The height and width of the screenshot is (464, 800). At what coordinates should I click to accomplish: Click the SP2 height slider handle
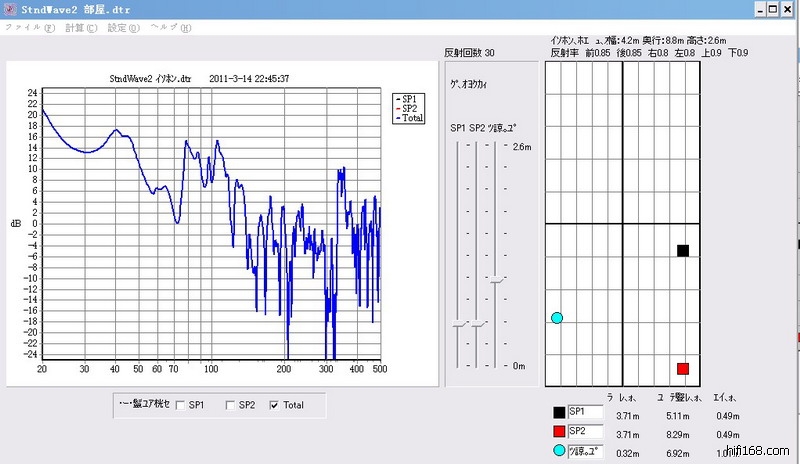point(477,325)
